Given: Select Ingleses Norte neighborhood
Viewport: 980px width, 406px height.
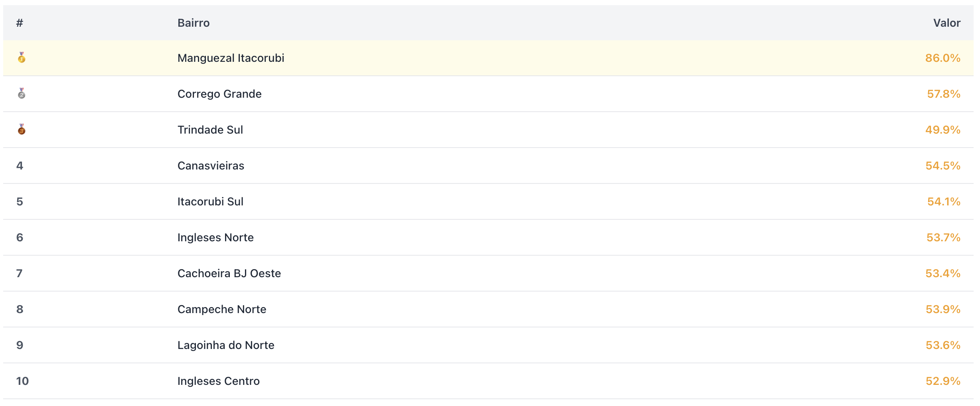Looking at the screenshot, I should pos(215,237).
